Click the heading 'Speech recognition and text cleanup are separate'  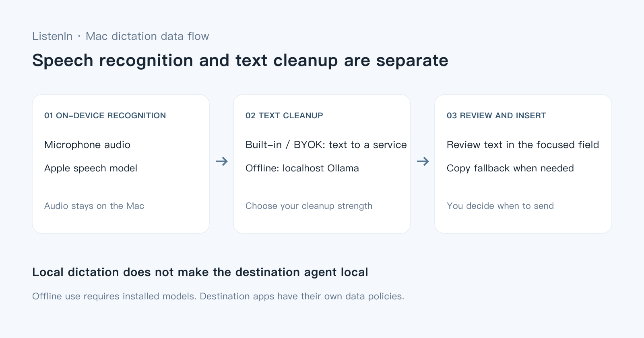[x=240, y=61]
